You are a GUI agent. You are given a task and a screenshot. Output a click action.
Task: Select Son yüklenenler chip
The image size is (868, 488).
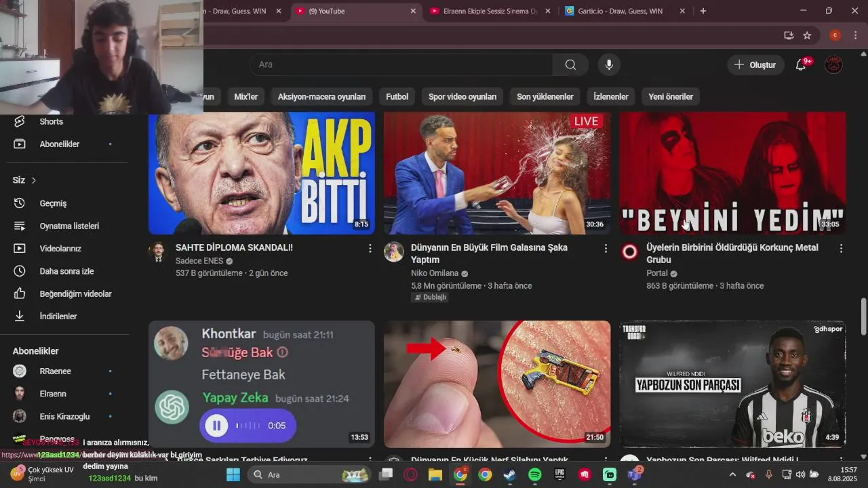(x=545, y=96)
